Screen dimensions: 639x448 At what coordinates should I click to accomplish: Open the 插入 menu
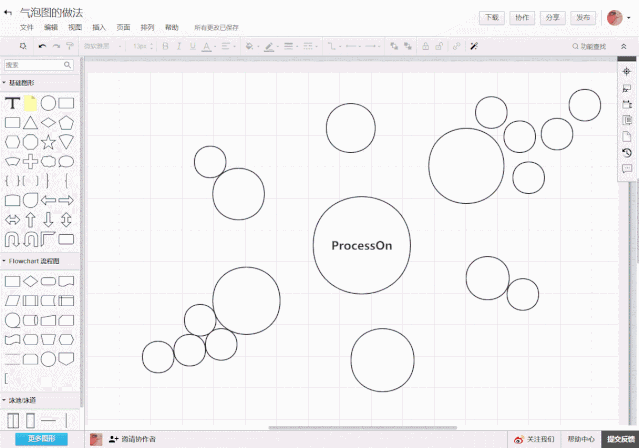tap(99, 27)
